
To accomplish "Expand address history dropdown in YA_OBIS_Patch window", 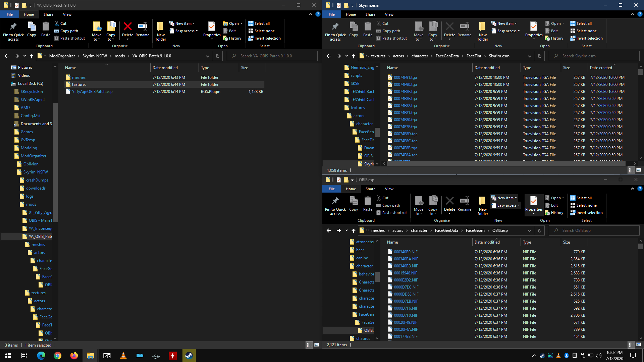I will click(x=208, y=56).
